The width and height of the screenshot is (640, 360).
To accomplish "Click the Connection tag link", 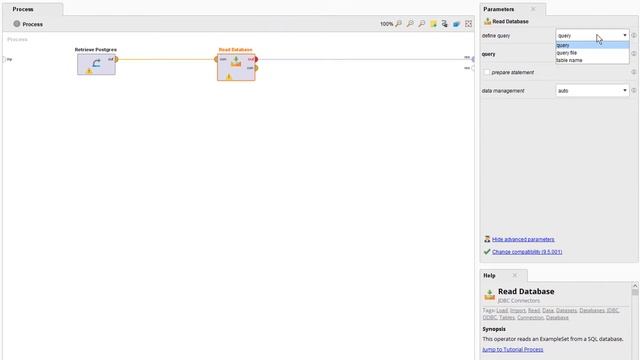I will coord(530,318).
